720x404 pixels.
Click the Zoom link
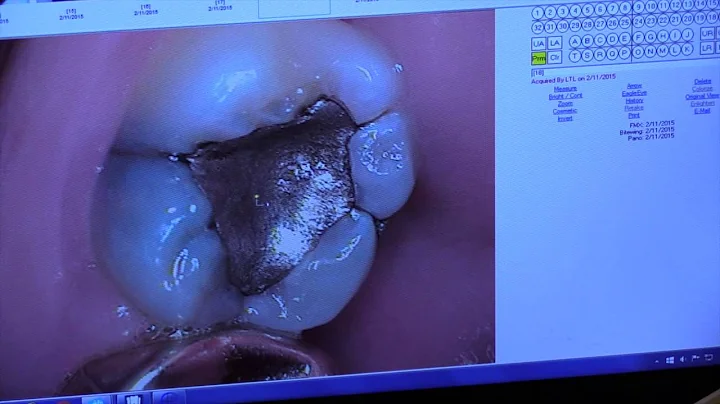click(x=565, y=104)
